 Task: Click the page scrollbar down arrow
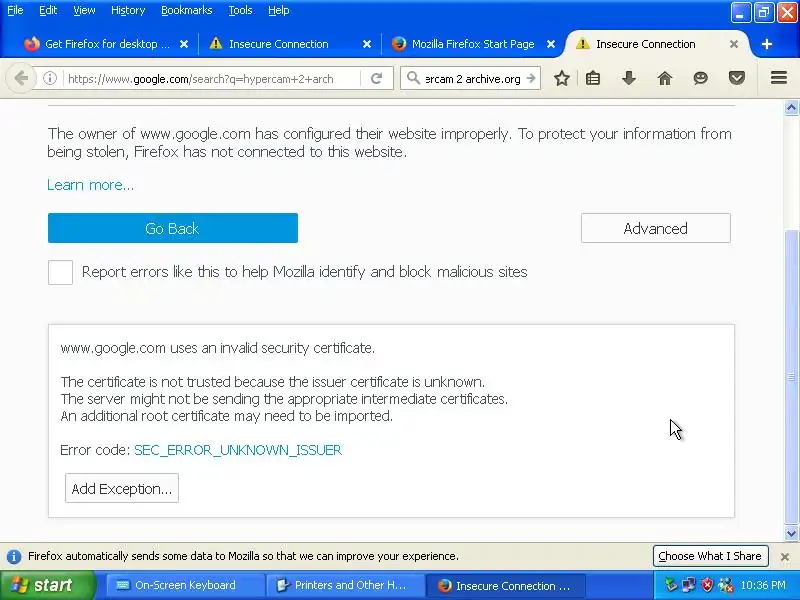[x=791, y=534]
